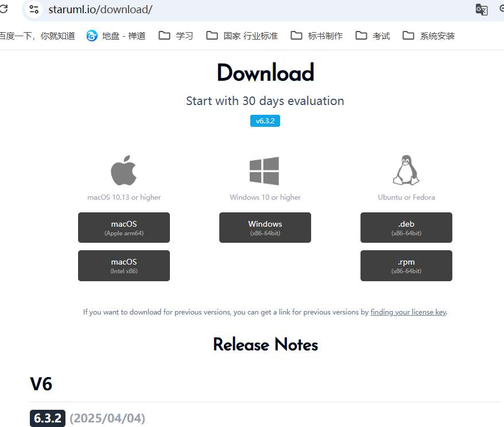Screen dimensions: 504x427
Task: Open the 考试 bookmark folder
Action: tap(373, 36)
